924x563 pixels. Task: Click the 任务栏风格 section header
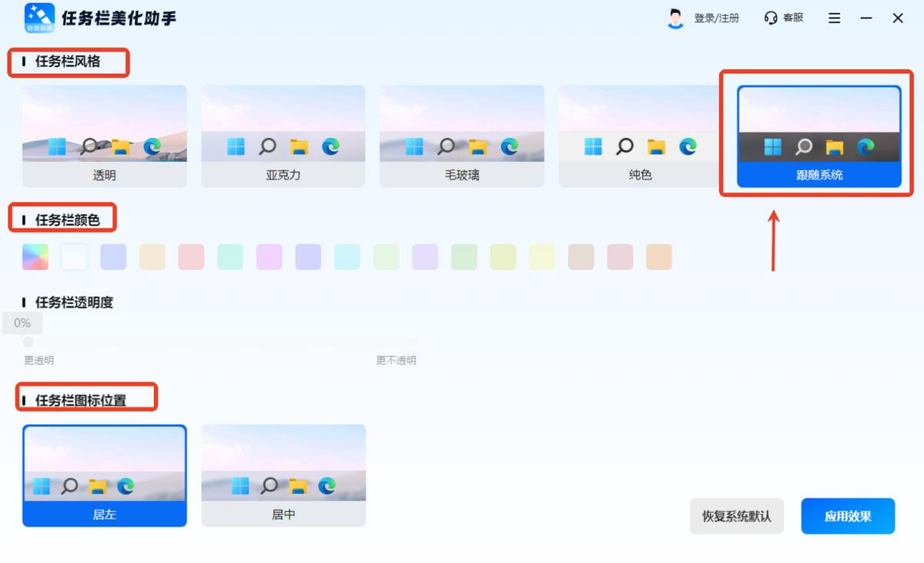68,63
